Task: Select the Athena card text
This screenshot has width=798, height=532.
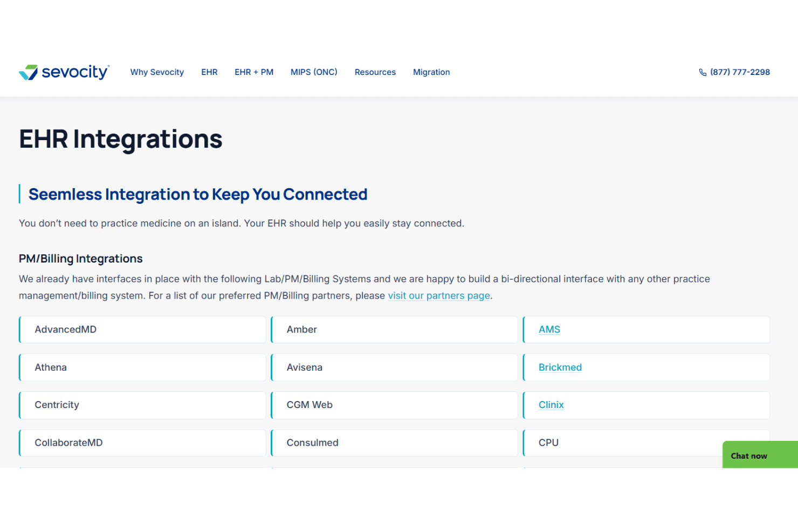Action: click(51, 367)
